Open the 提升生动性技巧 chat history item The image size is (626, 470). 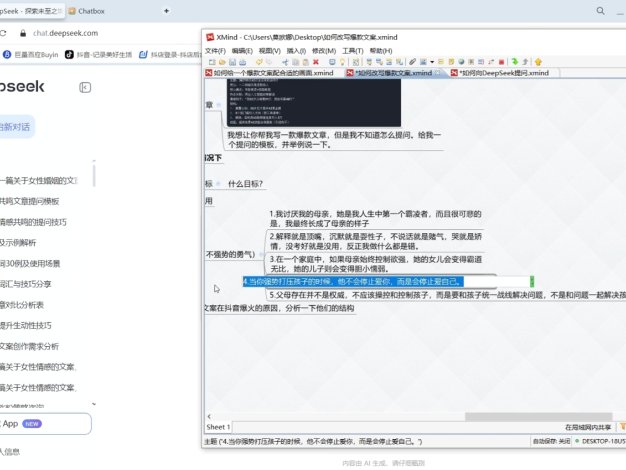26,325
